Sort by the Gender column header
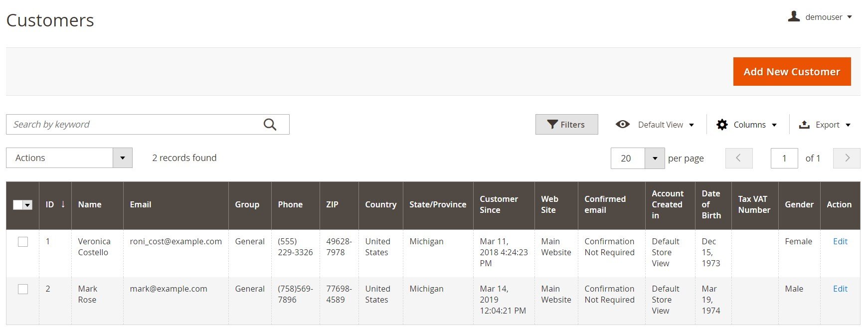This screenshot has width=868, height=332. [x=799, y=204]
